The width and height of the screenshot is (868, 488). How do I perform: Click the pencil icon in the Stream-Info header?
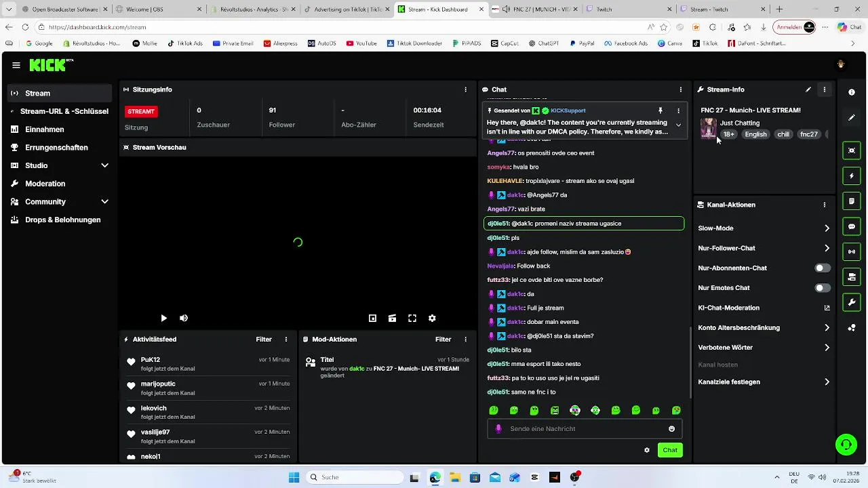pyautogui.click(x=808, y=89)
